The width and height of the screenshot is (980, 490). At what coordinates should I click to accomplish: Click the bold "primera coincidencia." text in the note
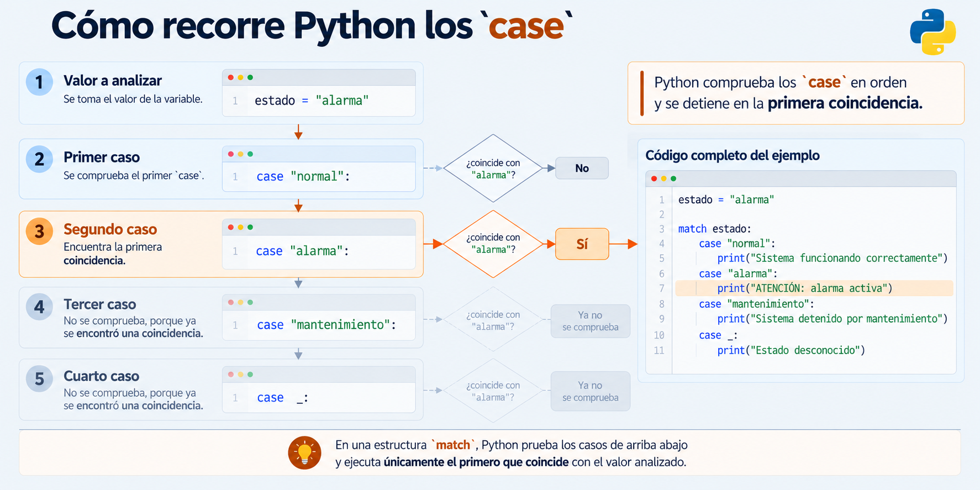pos(845,103)
